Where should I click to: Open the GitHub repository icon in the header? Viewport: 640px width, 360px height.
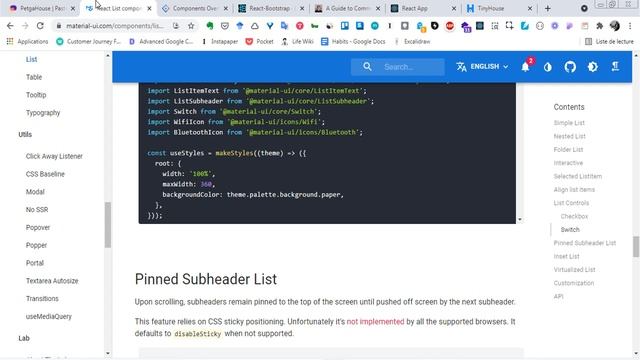pyautogui.click(x=570, y=67)
